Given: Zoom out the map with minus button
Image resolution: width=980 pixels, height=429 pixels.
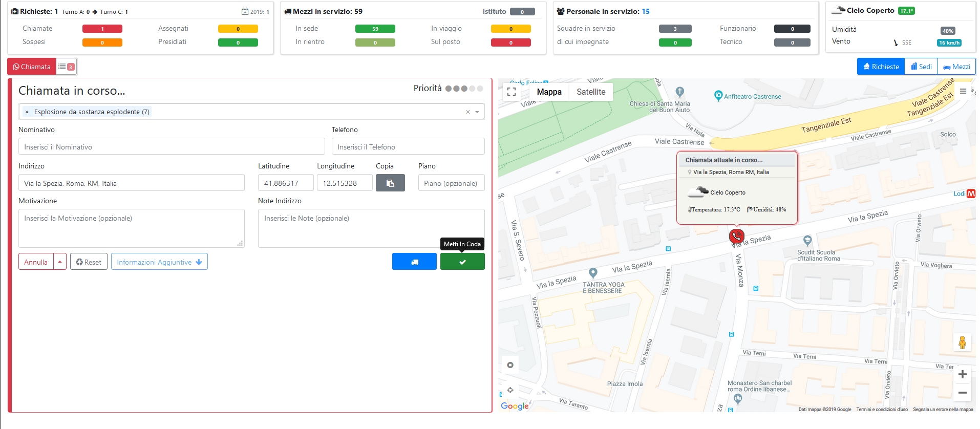Looking at the screenshot, I should pos(962,393).
